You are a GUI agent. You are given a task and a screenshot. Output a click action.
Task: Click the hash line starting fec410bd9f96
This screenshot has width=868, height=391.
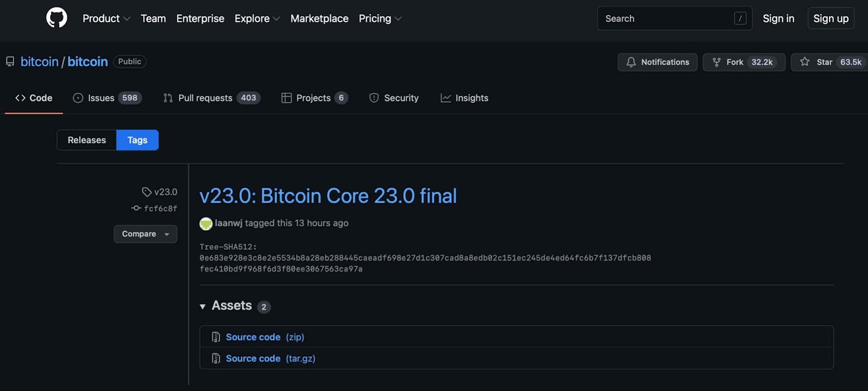281,269
